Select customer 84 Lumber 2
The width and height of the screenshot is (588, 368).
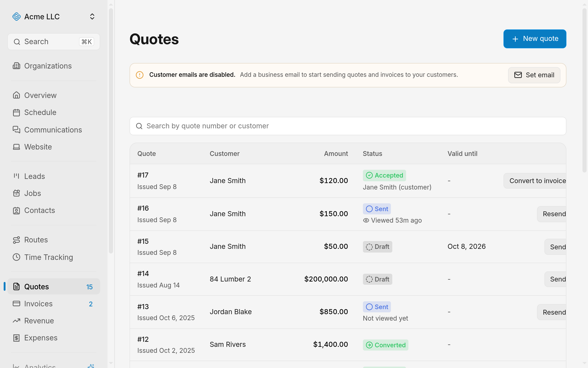click(230, 279)
